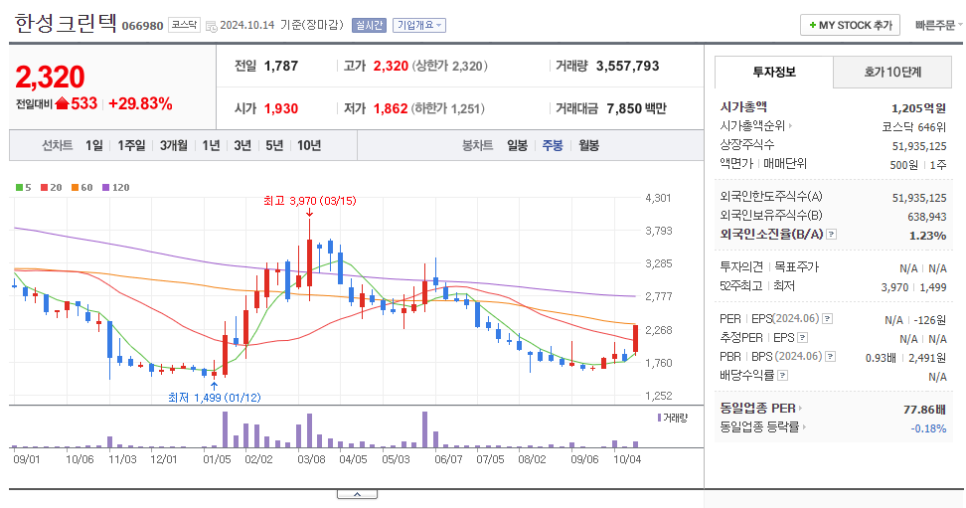Click the orange 60-day moving average legend marker
The height and width of the screenshot is (508, 966).
coord(75,187)
